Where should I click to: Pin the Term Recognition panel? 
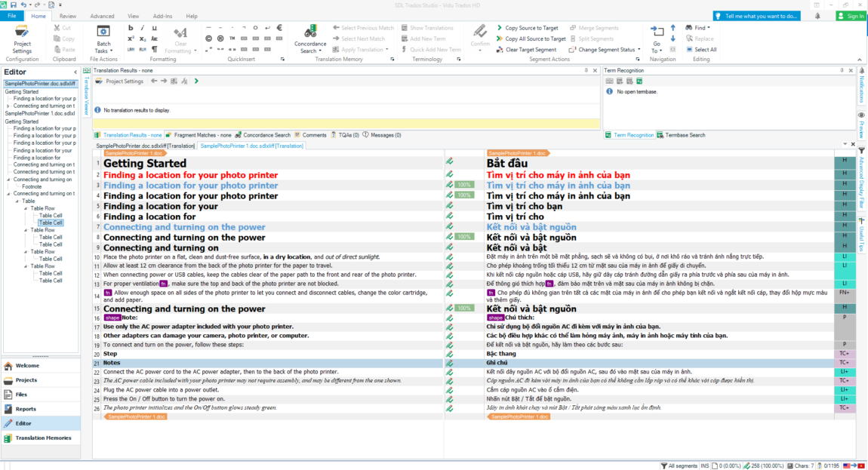point(842,70)
